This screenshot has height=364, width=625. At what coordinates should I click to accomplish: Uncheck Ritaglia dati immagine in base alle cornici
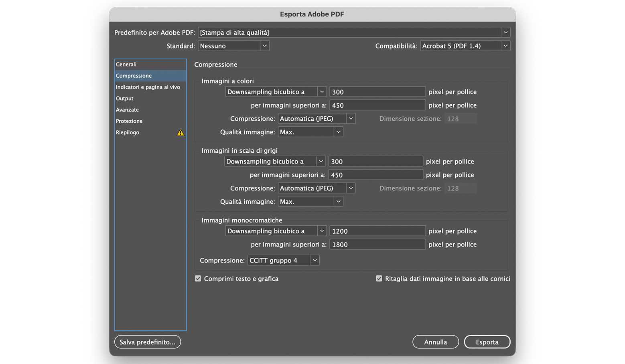coord(379,279)
